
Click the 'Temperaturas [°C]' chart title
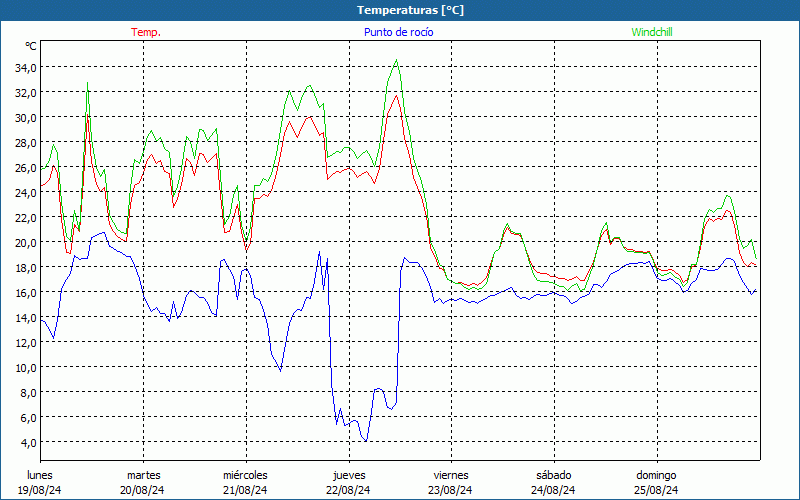coord(410,10)
